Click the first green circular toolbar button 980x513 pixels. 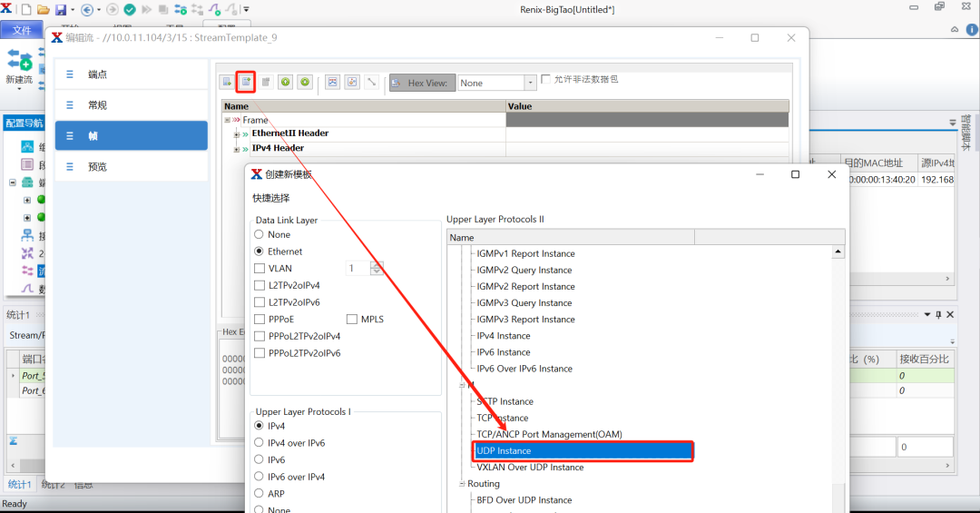pos(285,83)
